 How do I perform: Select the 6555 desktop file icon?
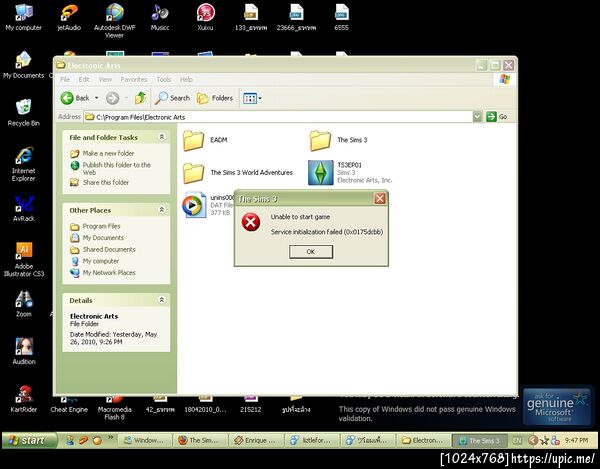coord(341,16)
